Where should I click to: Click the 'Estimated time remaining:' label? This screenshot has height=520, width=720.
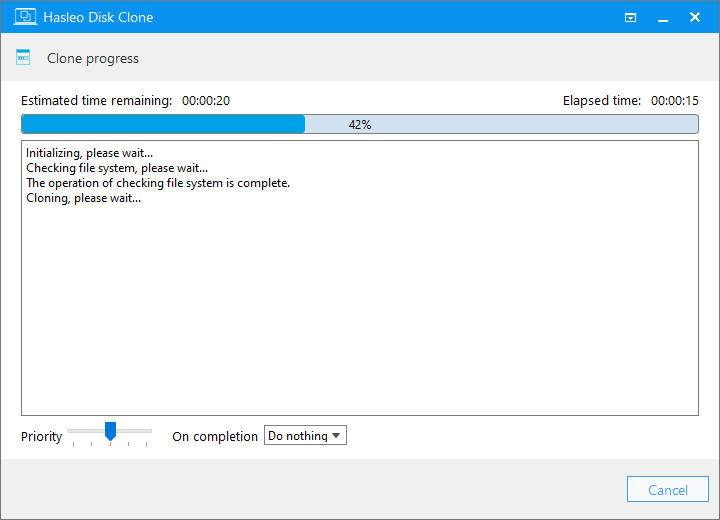pyautogui.click(x=96, y=101)
